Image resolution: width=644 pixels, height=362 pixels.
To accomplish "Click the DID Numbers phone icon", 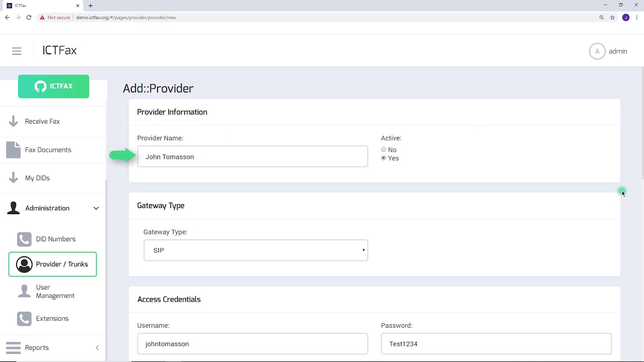I will (24, 239).
